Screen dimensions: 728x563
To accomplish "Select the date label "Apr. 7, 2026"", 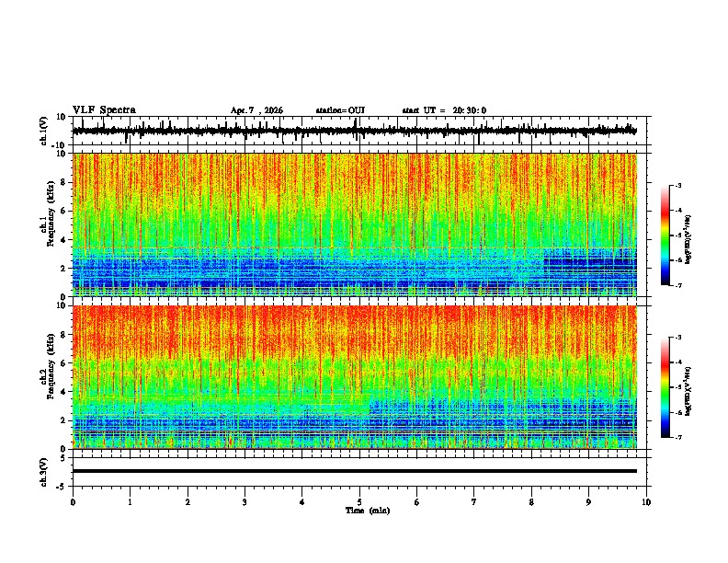I will pos(256,110).
